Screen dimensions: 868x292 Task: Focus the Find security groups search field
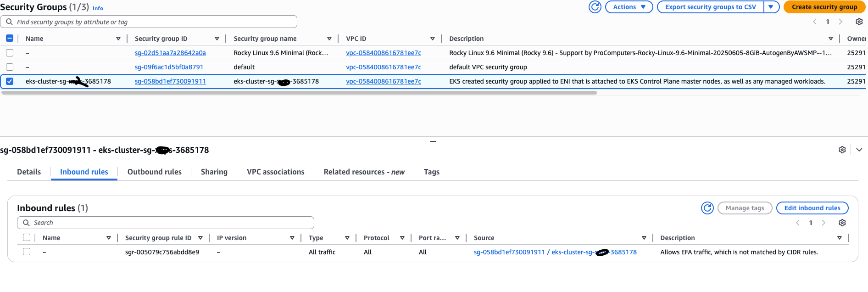point(151,22)
